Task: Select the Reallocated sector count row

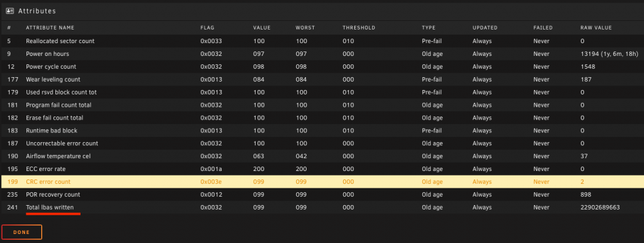Action: pos(322,41)
